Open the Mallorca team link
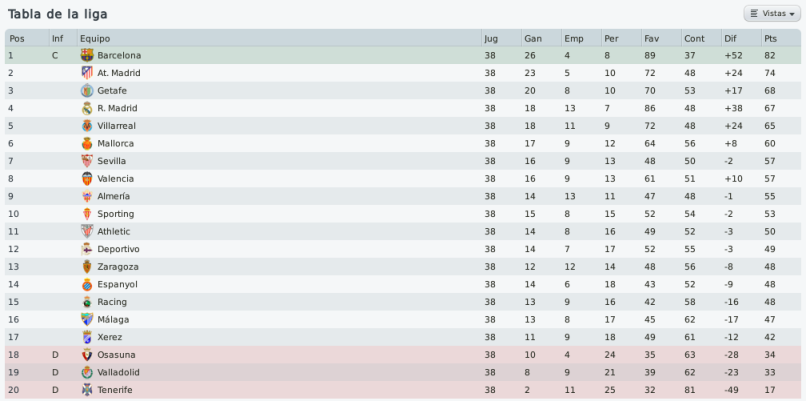This screenshot has width=806, height=401. tap(115, 143)
